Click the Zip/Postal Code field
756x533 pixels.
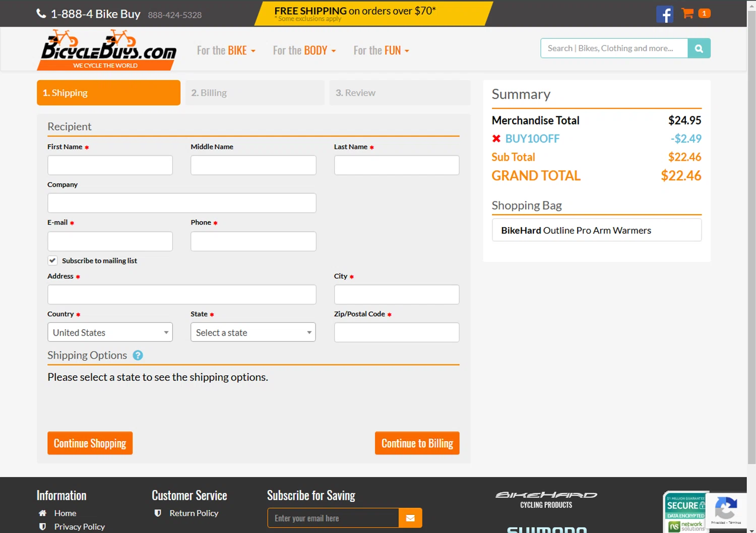(397, 332)
